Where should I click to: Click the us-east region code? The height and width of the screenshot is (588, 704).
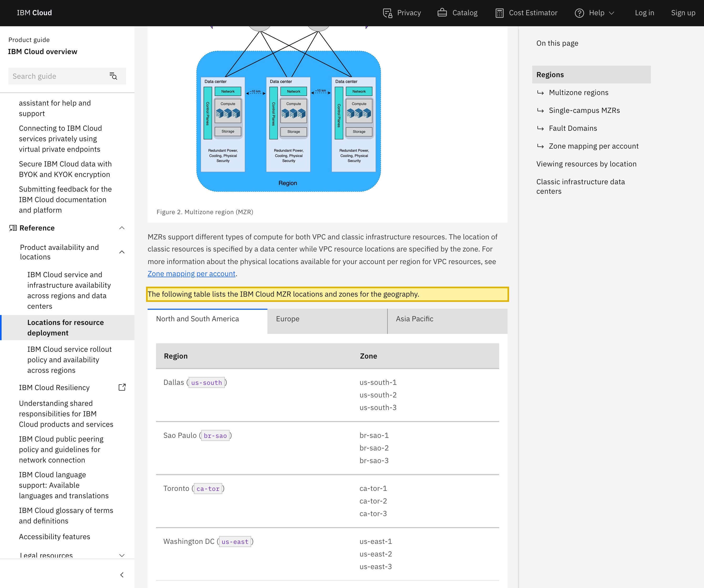click(235, 542)
